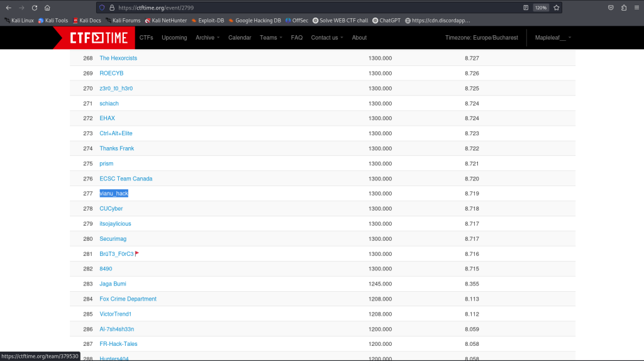Click the 120% zoom level indicator
The height and width of the screenshot is (361, 644).
pos(540,8)
